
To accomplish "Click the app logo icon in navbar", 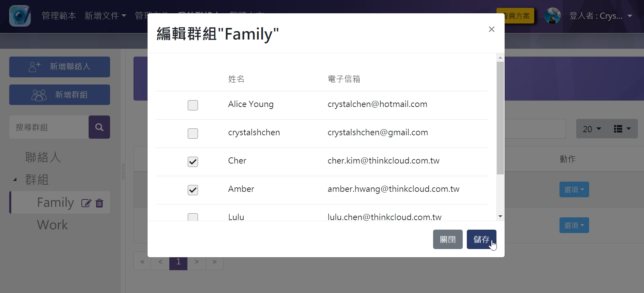I will [x=20, y=16].
